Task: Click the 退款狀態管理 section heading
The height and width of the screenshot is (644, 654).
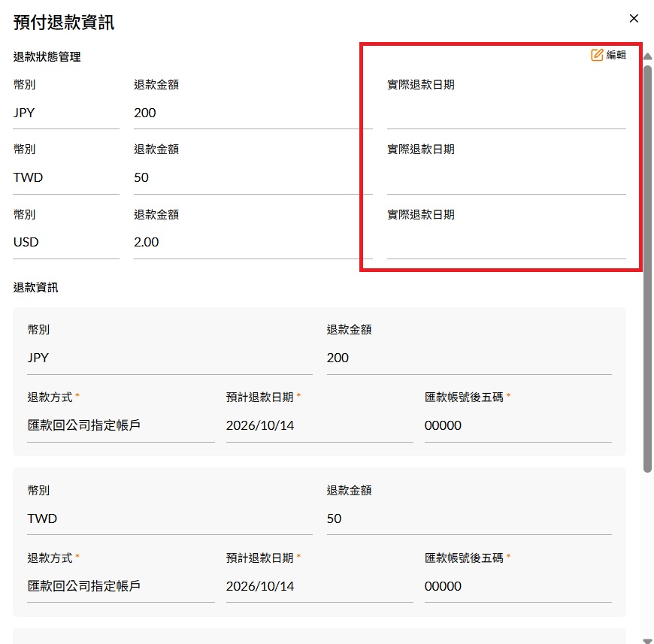Action: pos(47,56)
